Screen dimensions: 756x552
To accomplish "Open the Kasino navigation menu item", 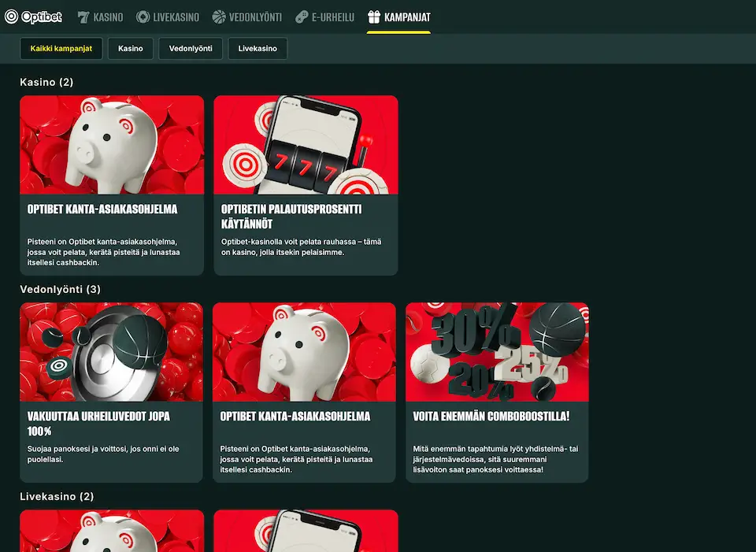I will click(x=108, y=17).
